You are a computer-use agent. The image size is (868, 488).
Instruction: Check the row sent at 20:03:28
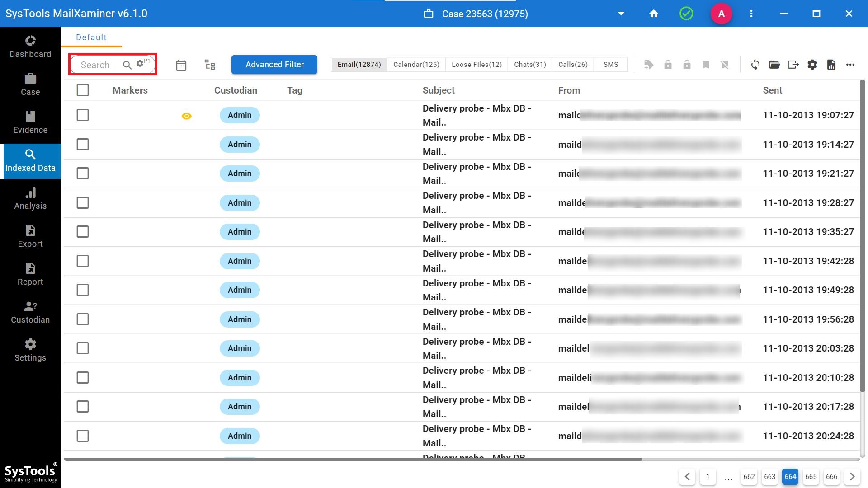[x=83, y=348]
